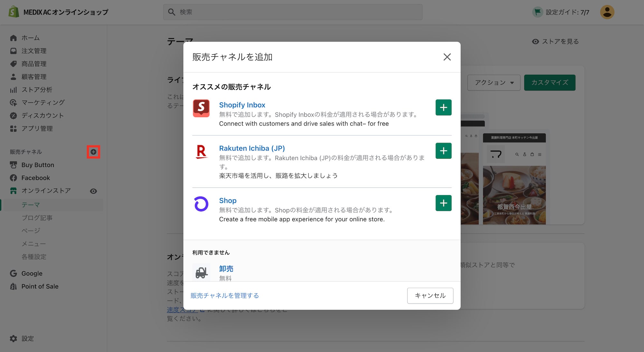
Task: Click the eye icon next to ストアを見る
Action: coord(535,42)
